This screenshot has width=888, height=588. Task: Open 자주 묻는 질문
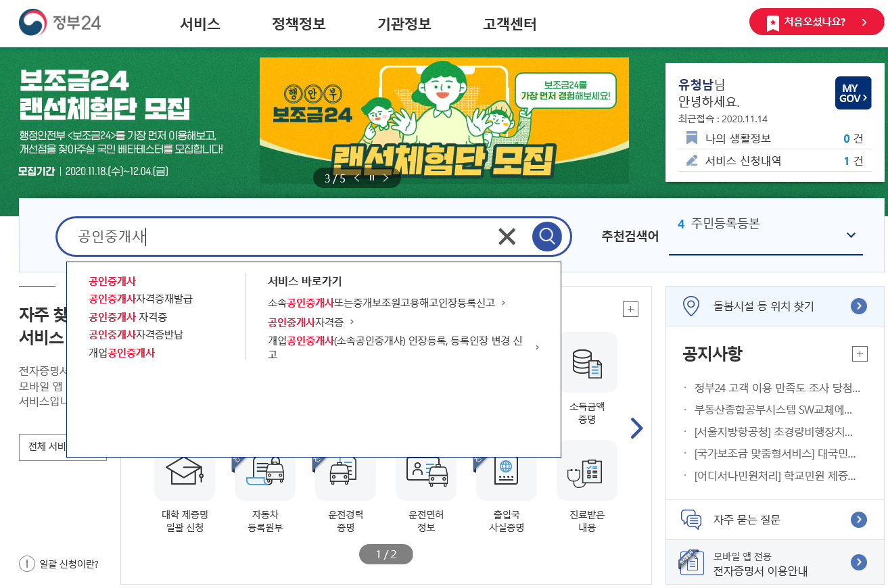(747, 520)
